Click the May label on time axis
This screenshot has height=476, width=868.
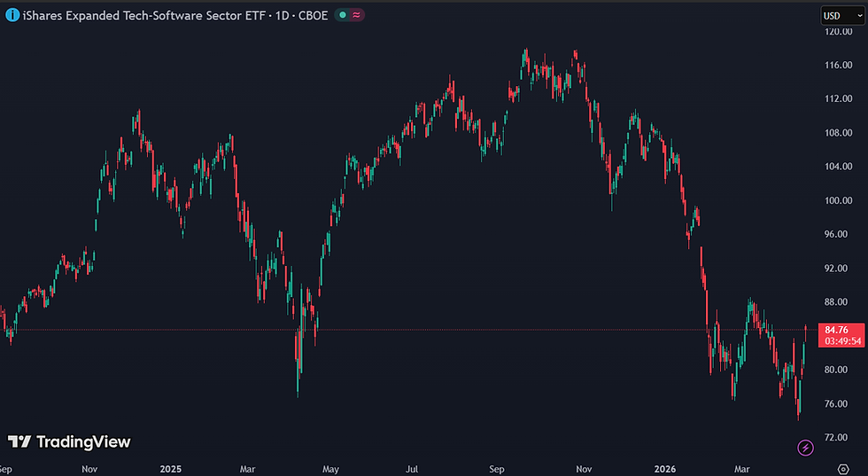point(330,469)
